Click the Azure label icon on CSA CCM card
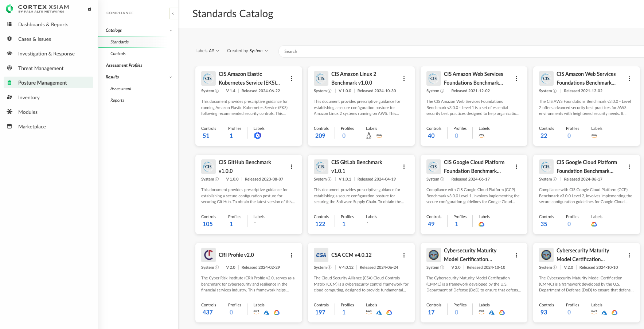The width and height of the screenshot is (644, 329). pyautogui.click(x=379, y=313)
